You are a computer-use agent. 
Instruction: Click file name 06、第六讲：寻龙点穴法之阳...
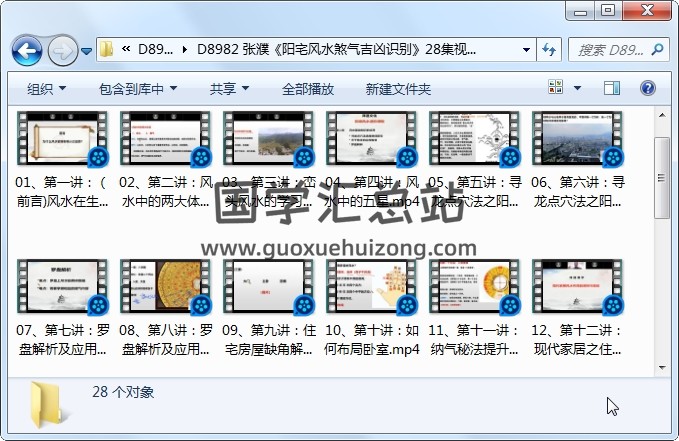[578, 191]
